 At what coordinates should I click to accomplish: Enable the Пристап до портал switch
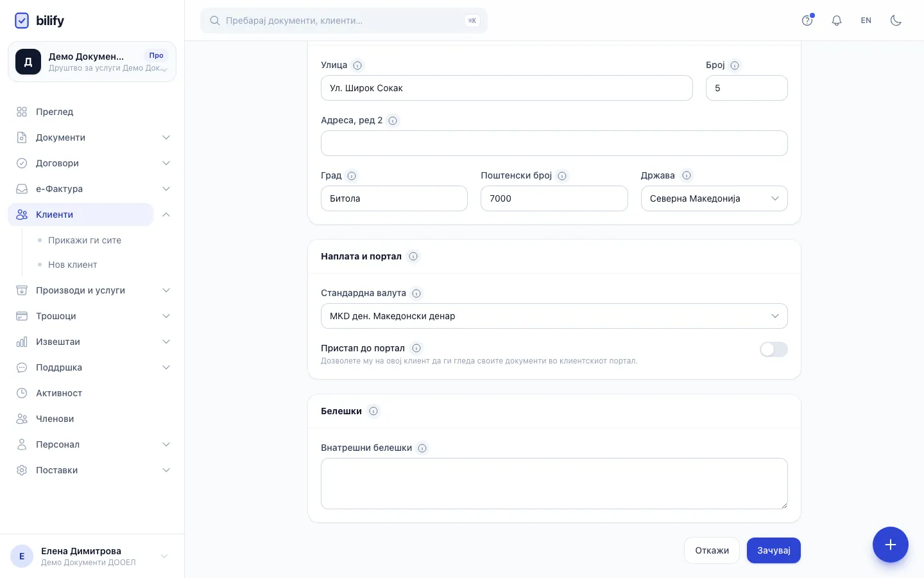point(773,349)
